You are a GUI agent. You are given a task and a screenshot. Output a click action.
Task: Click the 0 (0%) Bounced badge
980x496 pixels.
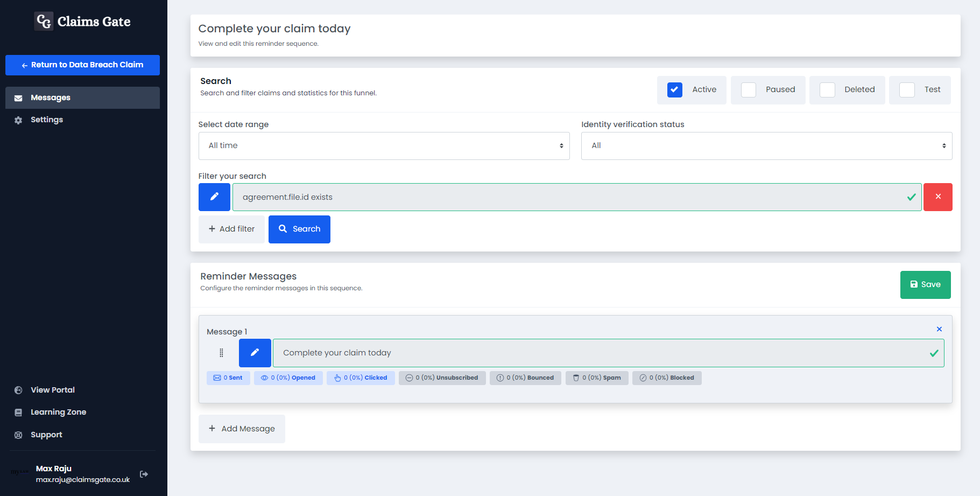click(525, 378)
